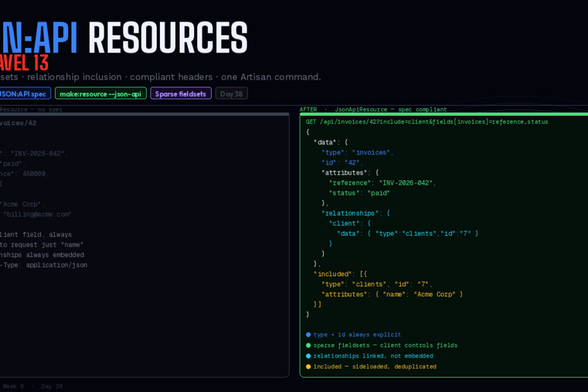Viewport: 588px width, 392px height.
Task: Click the green sparse fieldsets legend dot
Action: [x=309, y=345]
